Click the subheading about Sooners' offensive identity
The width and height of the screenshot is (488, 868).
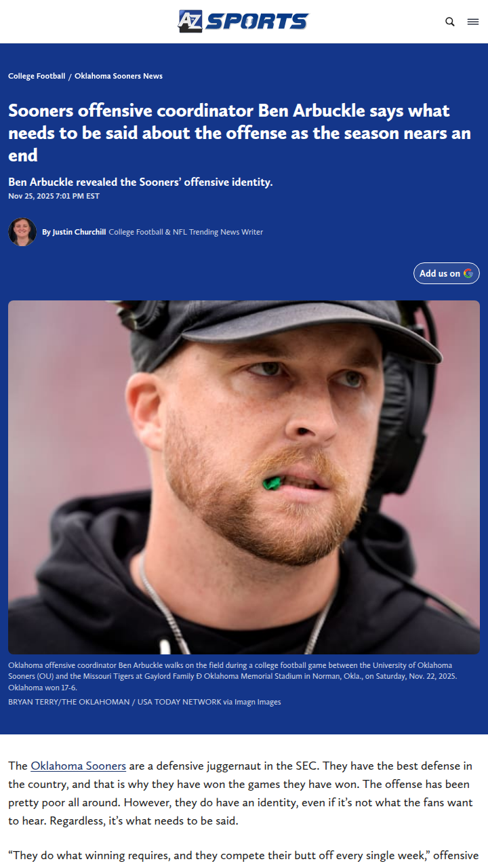pyautogui.click(x=140, y=182)
